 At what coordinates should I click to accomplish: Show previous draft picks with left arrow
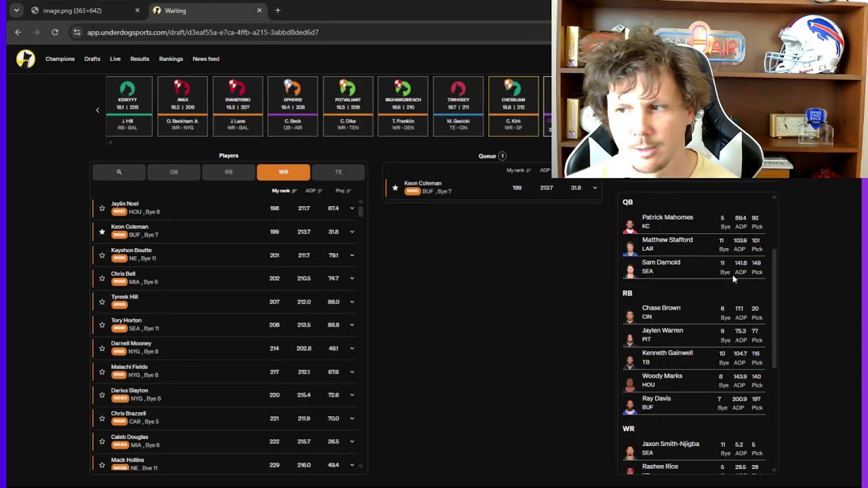coord(97,110)
